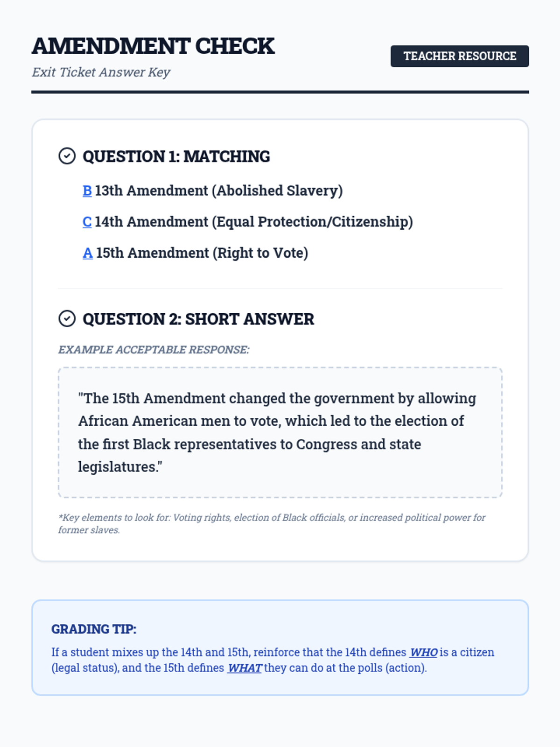Viewport: 560px width, 747px height.
Task: Click the Grading Tip heading
Action: (x=94, y=629)
